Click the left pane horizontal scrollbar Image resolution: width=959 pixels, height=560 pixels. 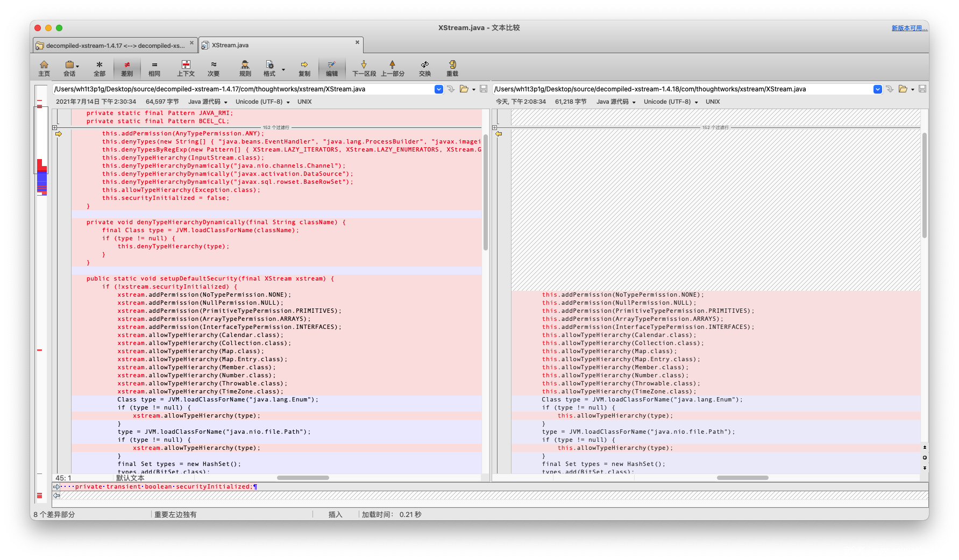(303, 478)
